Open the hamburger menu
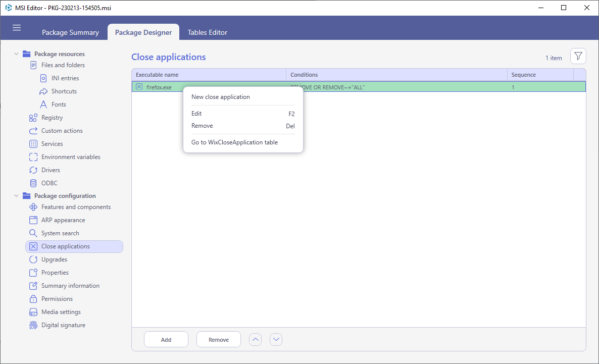This screenshot has width=599, height=364. tap(17, 27)
